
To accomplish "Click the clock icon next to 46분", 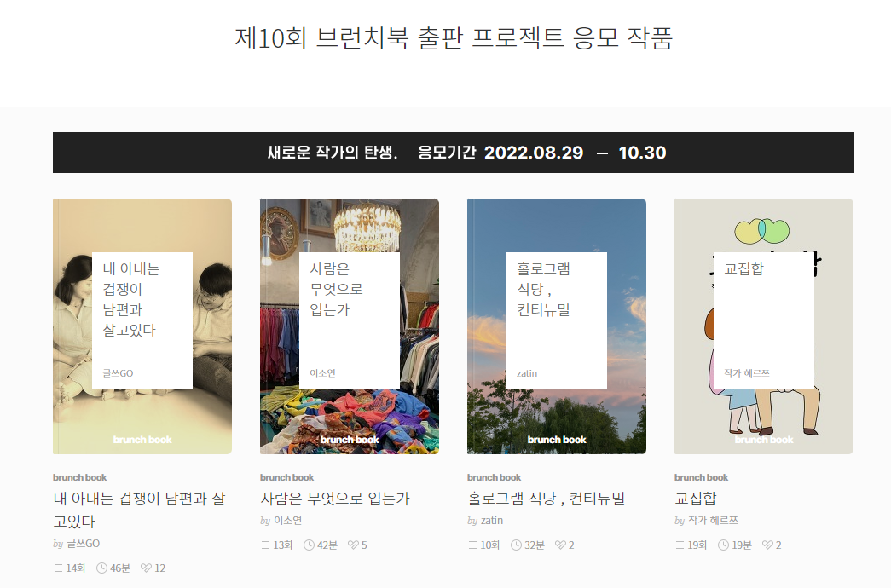I will click(101, 568).
